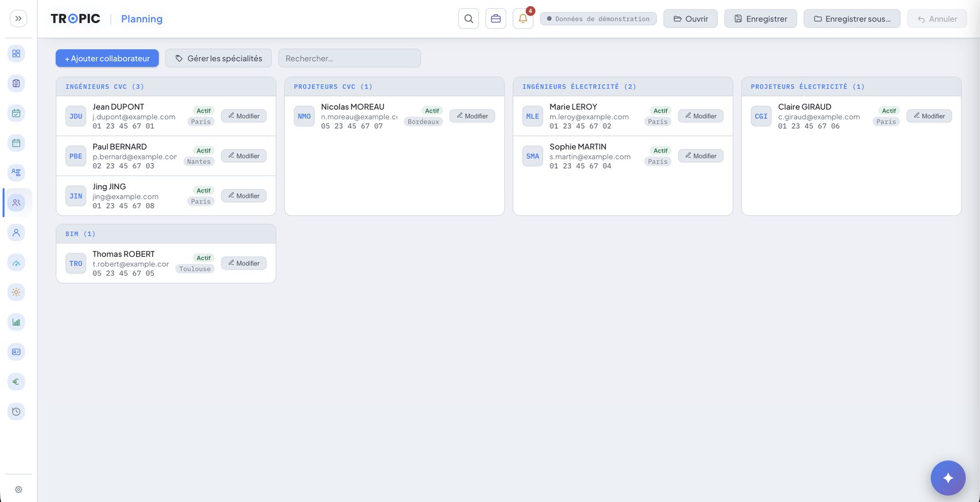Click the PBE avatar for Paul BERNARD
Viewport: 980px width, 502px height.
point(76,156)
